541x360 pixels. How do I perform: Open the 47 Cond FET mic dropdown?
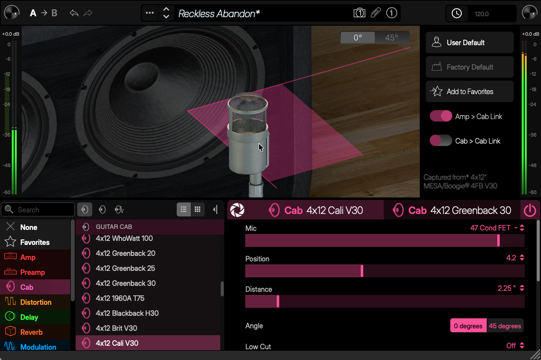coord(497,228)
